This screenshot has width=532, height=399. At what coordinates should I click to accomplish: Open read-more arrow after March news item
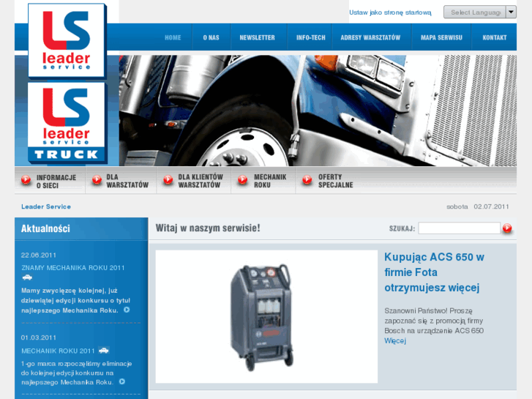121,381
